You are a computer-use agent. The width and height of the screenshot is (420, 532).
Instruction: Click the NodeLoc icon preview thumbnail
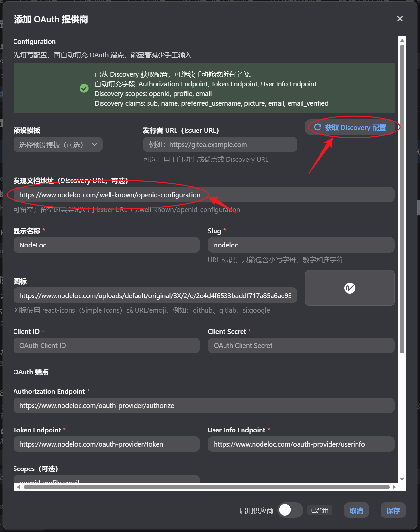349,288
